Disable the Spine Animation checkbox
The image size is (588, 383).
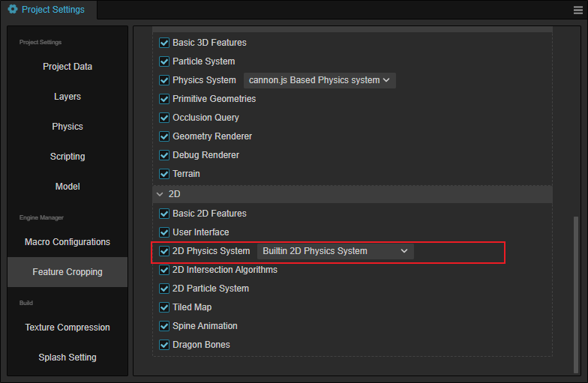coord(164,326)
